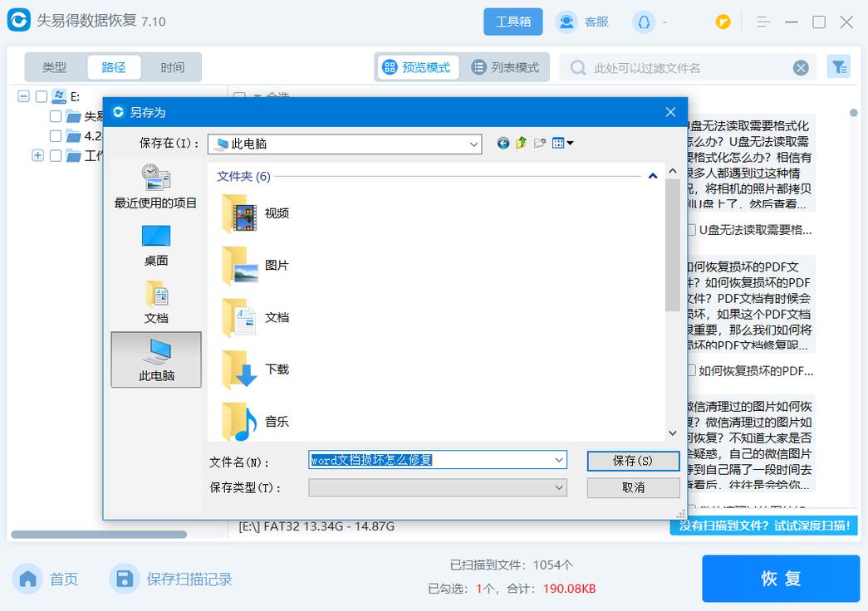Check the E: drive checkbox
Viewport: 868px width, 611px height.
click(x=42, y=97)
